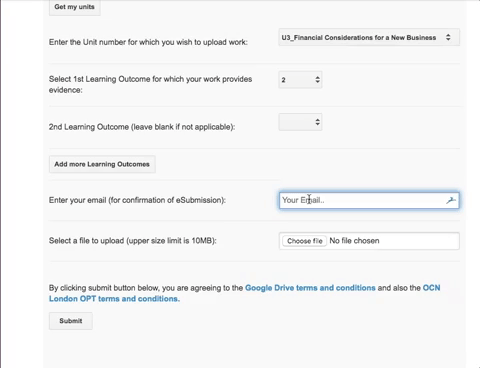This screenshot has height=368, width=480.
Task: Click the Submit button
Action: tap(71, 321)
